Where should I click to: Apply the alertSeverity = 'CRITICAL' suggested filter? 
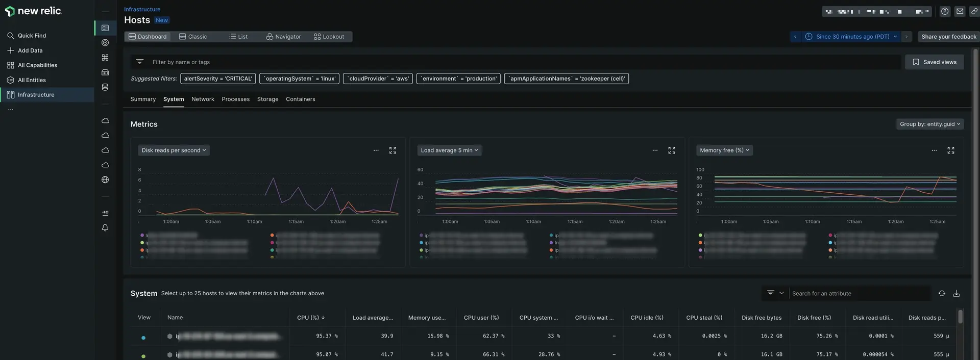(218, 79)
